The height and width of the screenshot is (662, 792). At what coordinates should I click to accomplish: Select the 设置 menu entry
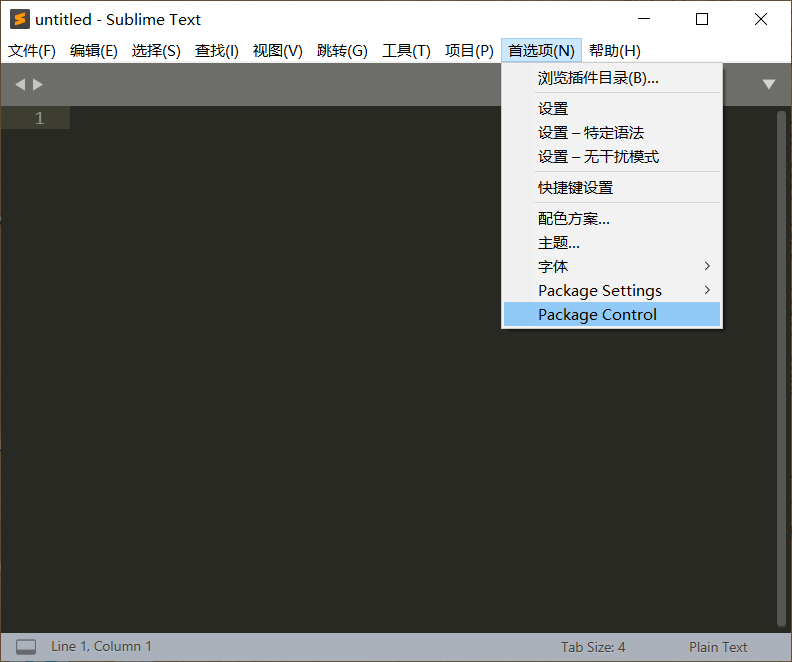tap(612, 109)
